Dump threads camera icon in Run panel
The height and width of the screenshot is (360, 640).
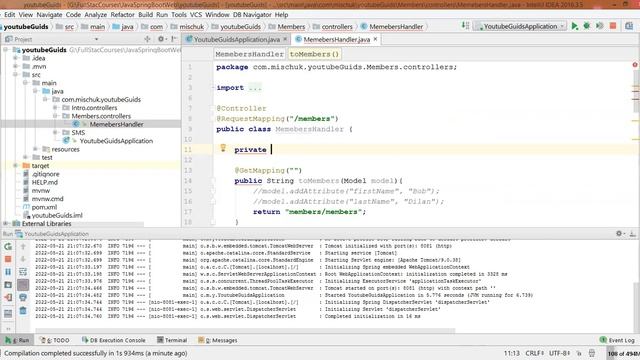tap(8, 285)
